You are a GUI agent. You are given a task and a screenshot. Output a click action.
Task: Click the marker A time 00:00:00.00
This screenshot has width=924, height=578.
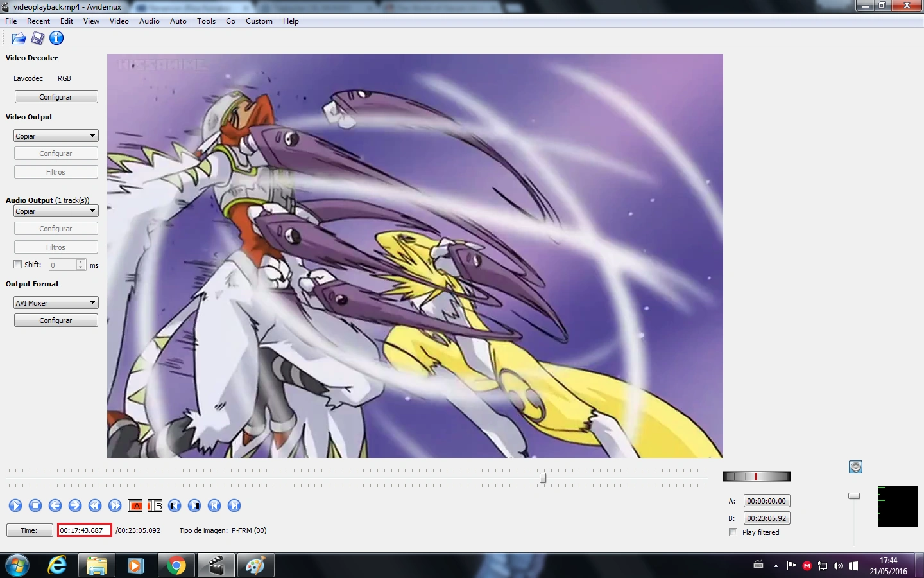click(x=767, y=501)
